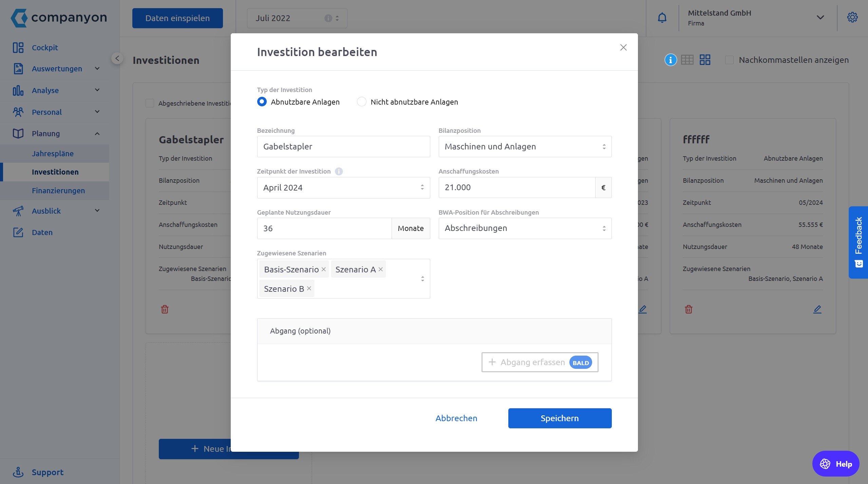Click the Daten edit icon
Viewport: 868px width, 484px height.
(18, 232)
